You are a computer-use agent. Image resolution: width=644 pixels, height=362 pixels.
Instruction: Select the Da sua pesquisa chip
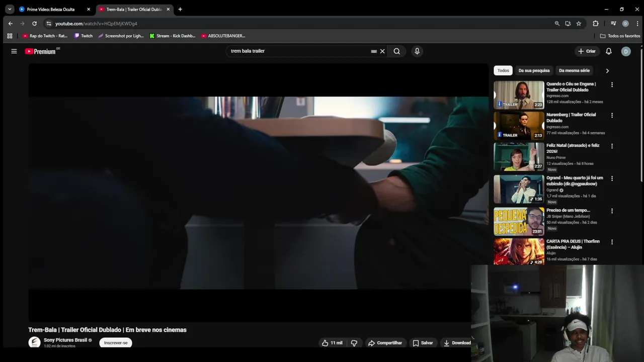tap(534, 70)
